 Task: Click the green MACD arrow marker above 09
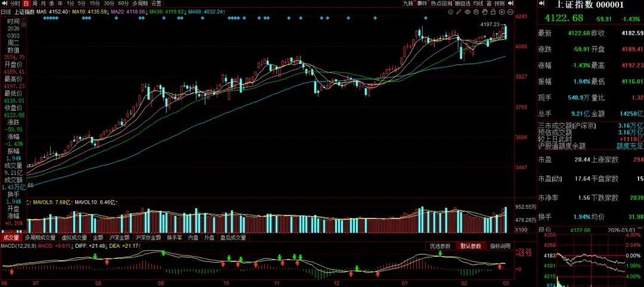[x=163, y=253]
